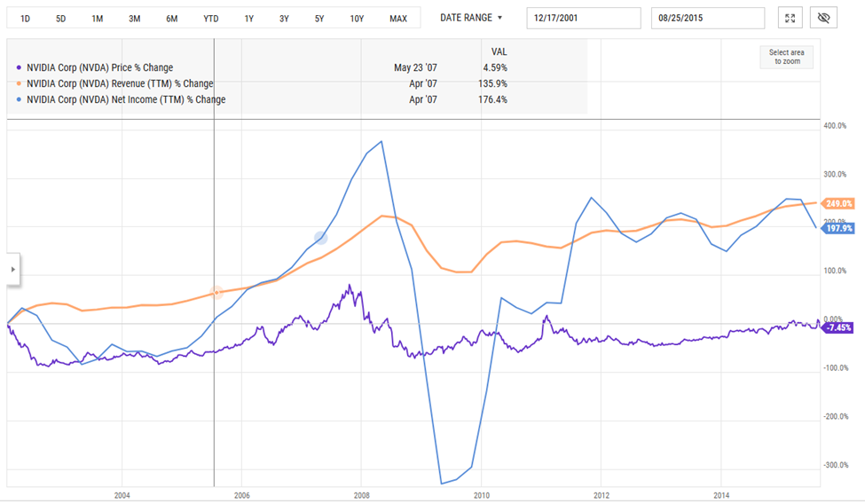This screenshot has width=865, height=504.
Task: Click the orange Revenue (TTM) legend dot
Action: click(20, 83)
